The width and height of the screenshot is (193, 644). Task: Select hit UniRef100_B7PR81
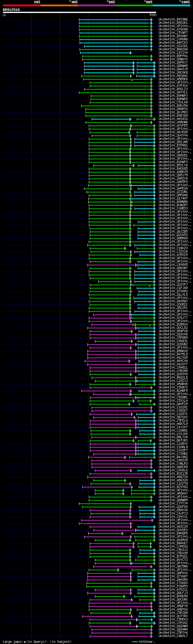click(x=173, y=145)
